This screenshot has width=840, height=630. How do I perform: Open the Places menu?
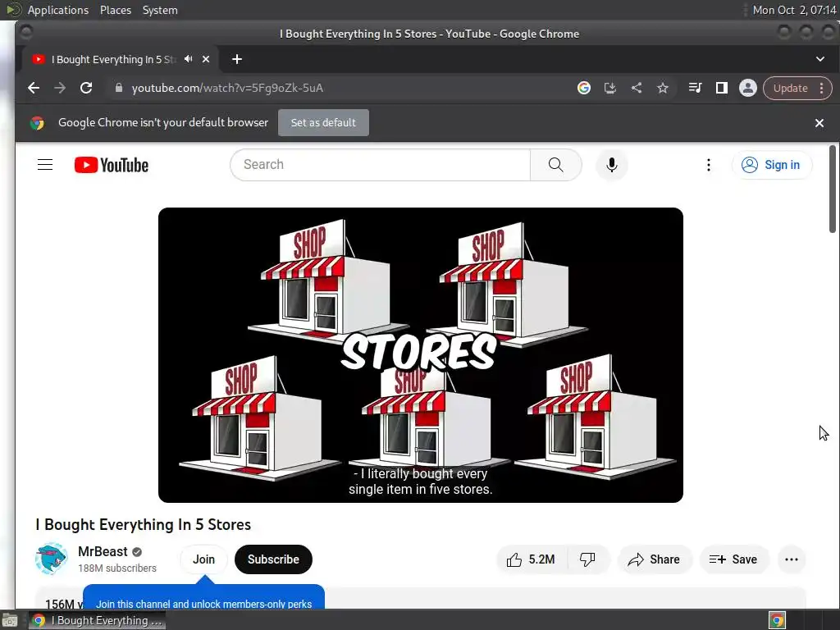115,10
